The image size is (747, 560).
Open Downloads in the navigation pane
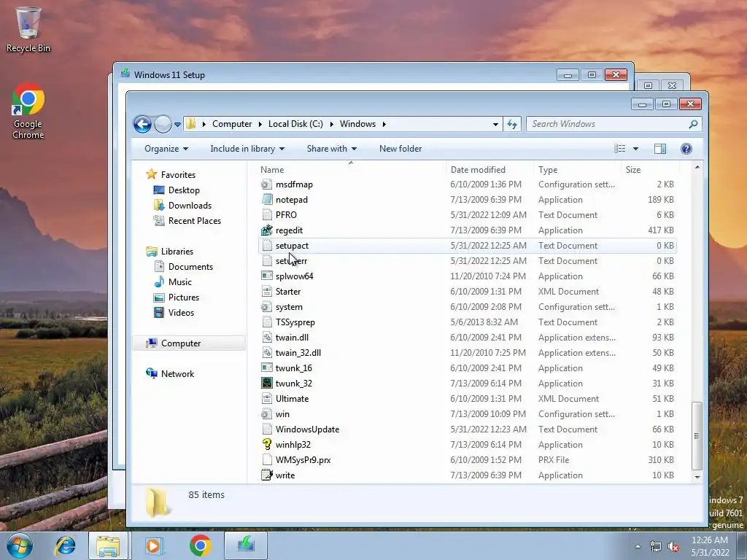click(x=190, y=205)
